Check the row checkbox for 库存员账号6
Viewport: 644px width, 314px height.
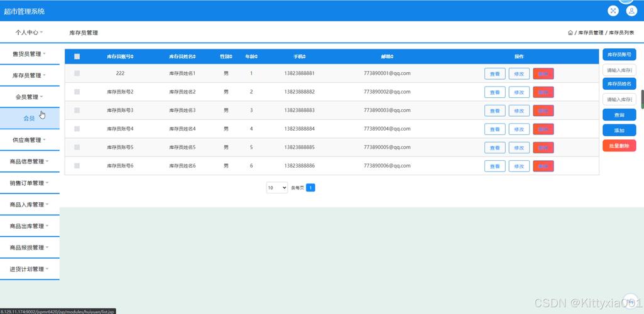click(x=77, y=166)
